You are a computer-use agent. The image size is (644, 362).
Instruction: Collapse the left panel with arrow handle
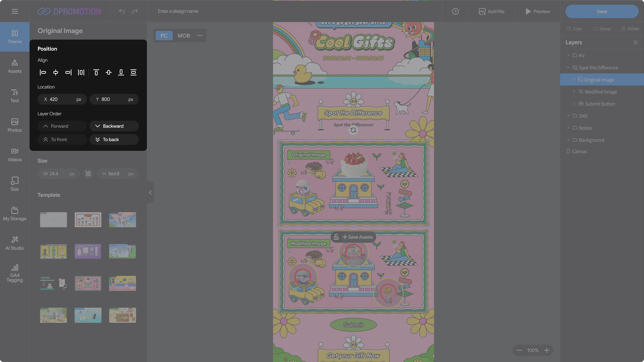[150, 192]
